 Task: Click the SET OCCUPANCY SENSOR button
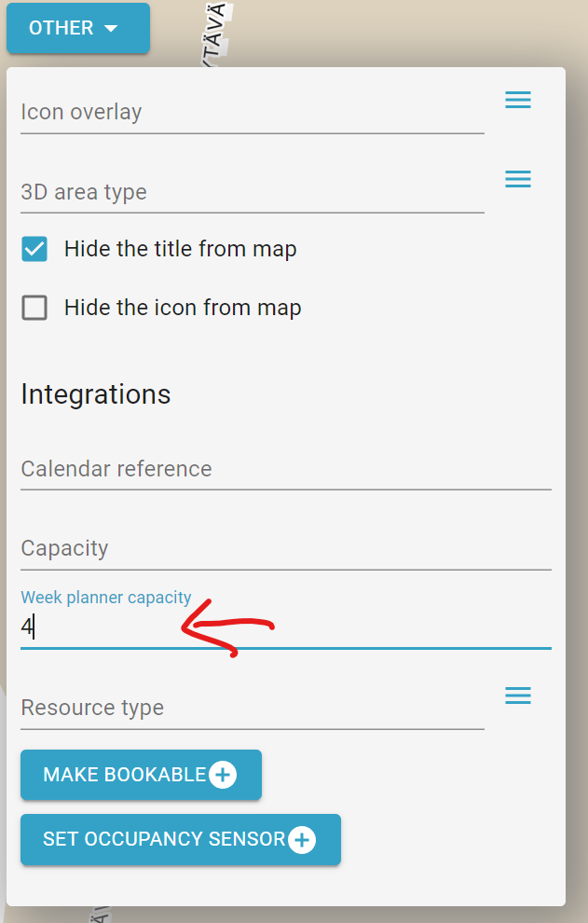coord(181,839)
